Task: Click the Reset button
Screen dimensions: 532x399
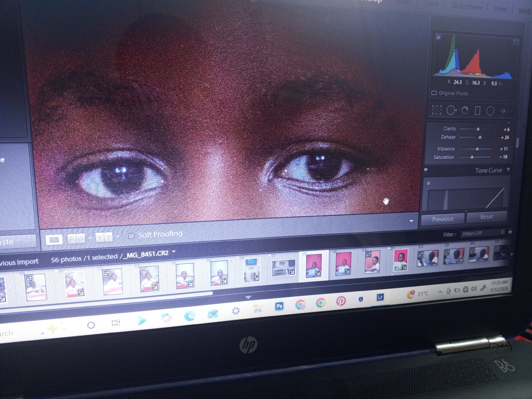Action: (487, 217)
